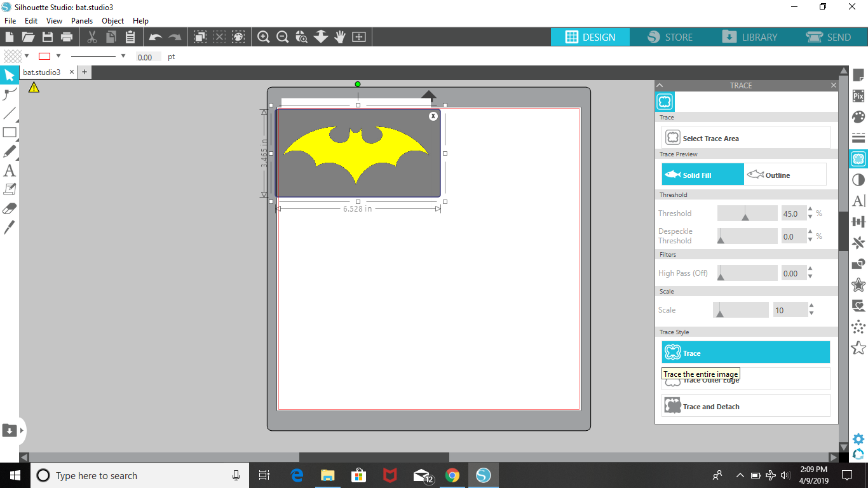
Task: Paste from clipboard icon
Action: point(130,37)
